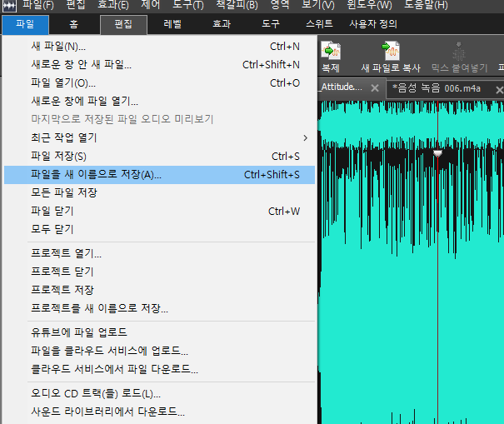Click the red playhead marker on waveform
The image size is (504, 424).
point(437,153)
